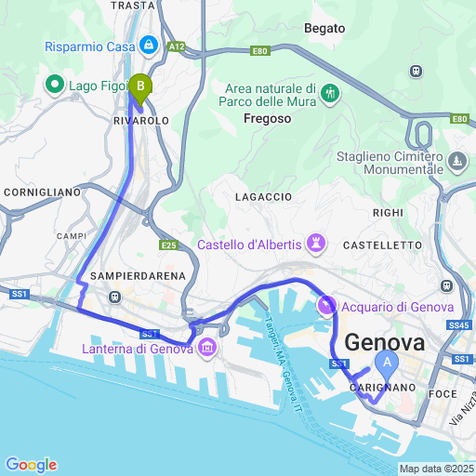Select Area naturale Parco delle Mura pin
476x476 pixels.
pos(330,94)
